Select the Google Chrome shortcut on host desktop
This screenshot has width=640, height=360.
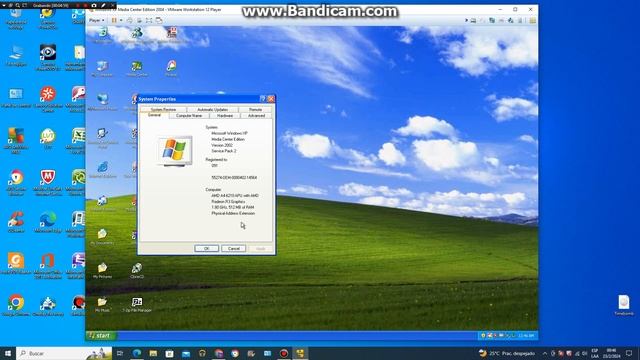(x=16, y=305)
